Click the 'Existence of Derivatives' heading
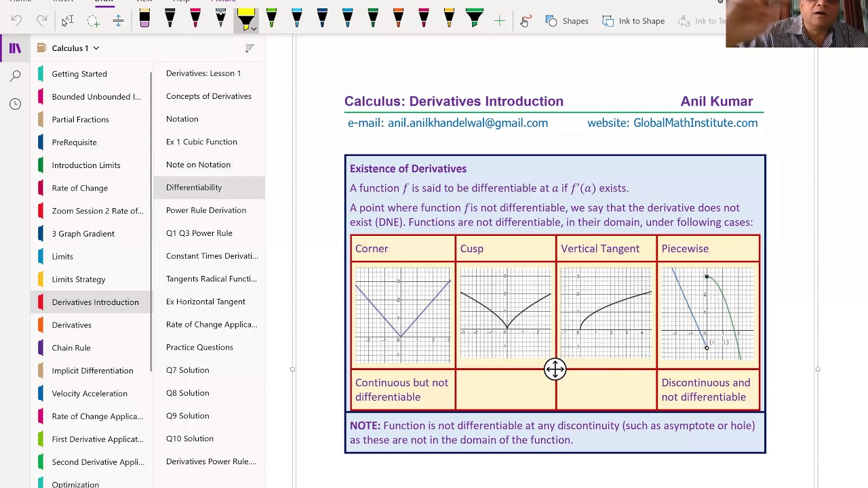Image resolution: width=868 pixels, height=488 pixels. click(x=408, y=169)
